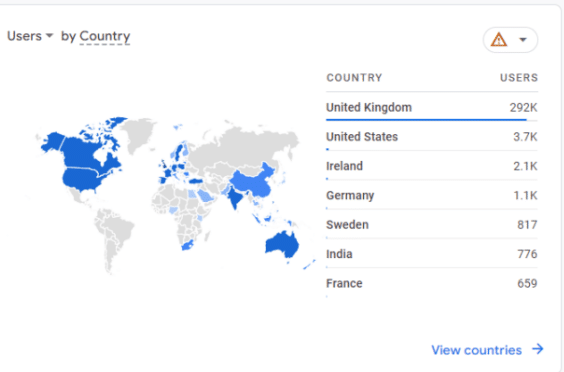Click the COUNTRY column header
The height and width of the screenshot is (372, 564).
[x=354, y=78]
